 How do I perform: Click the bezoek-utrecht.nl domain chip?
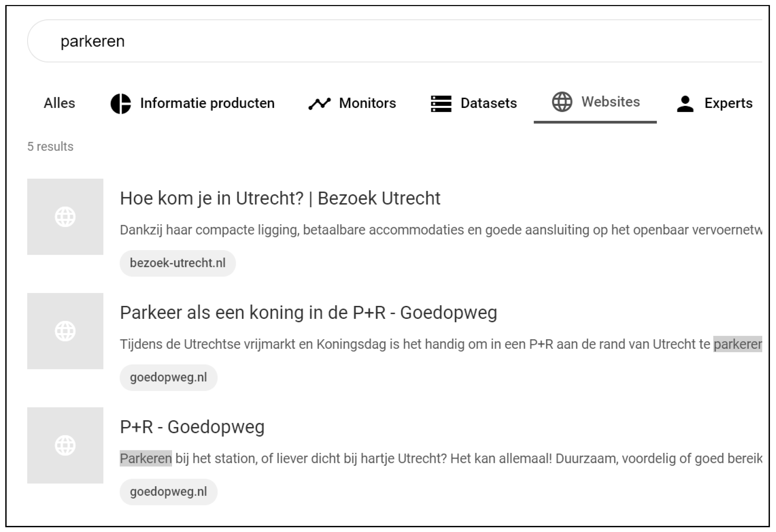click(178, 263)
